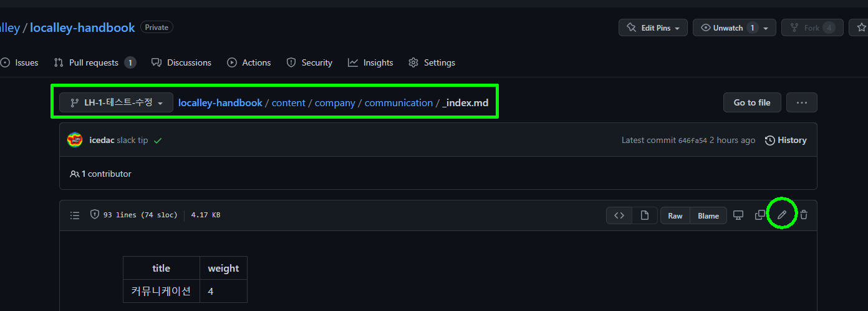Click the trash icon to delete file
Screen dimensions: 868x311
point(804,215)
